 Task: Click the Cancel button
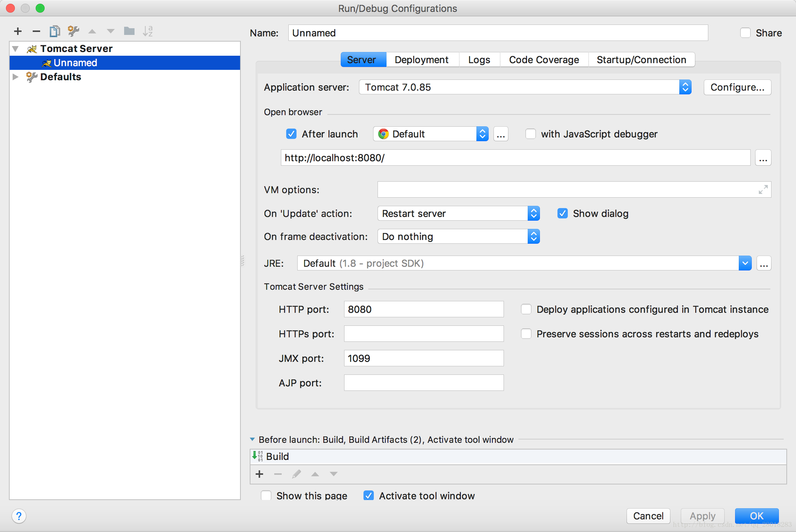tap(648, 516)
